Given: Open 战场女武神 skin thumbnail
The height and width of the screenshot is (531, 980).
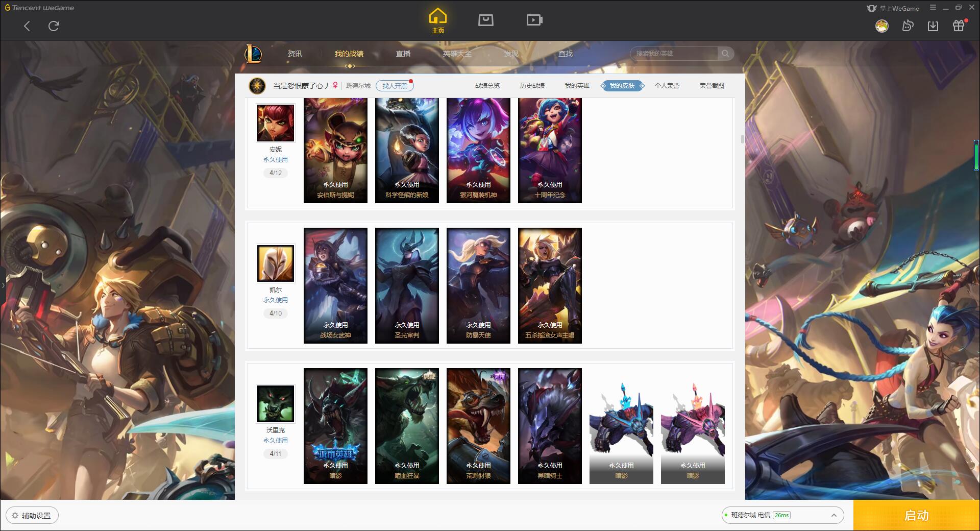Looking at the screenshot, I should (335, 285).
